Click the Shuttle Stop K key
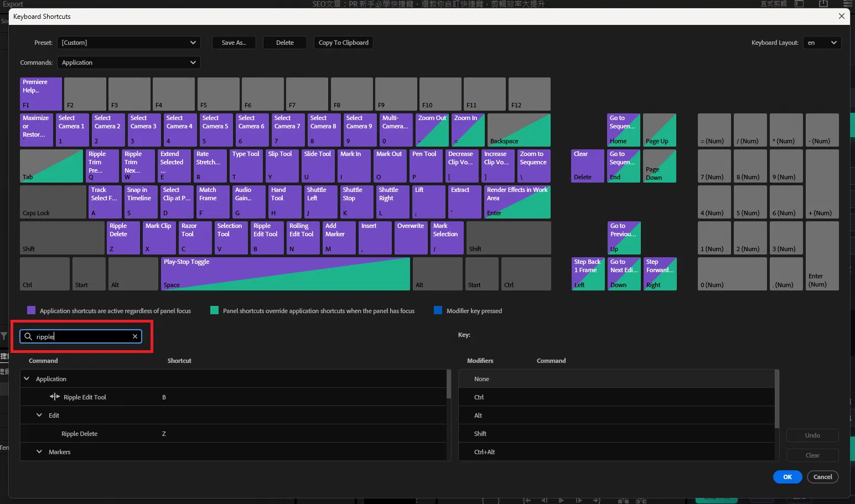855x504 pixels. [357, 202]
